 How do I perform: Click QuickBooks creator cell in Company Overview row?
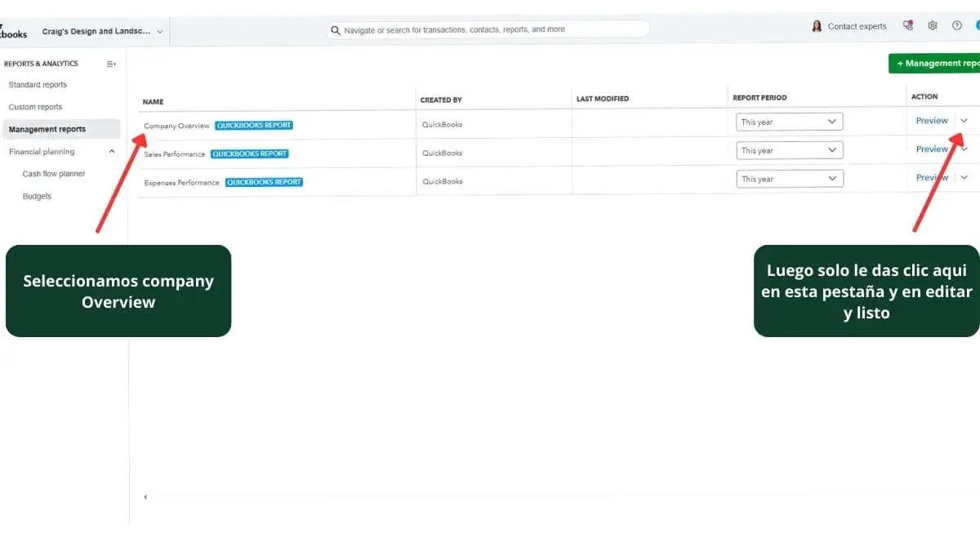[x=442, y=125]
